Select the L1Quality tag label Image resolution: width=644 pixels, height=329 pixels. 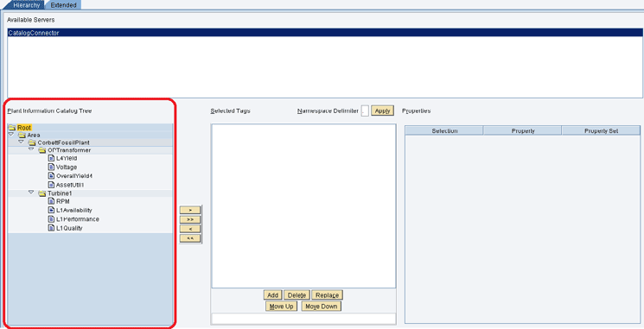tap(69, 228)
